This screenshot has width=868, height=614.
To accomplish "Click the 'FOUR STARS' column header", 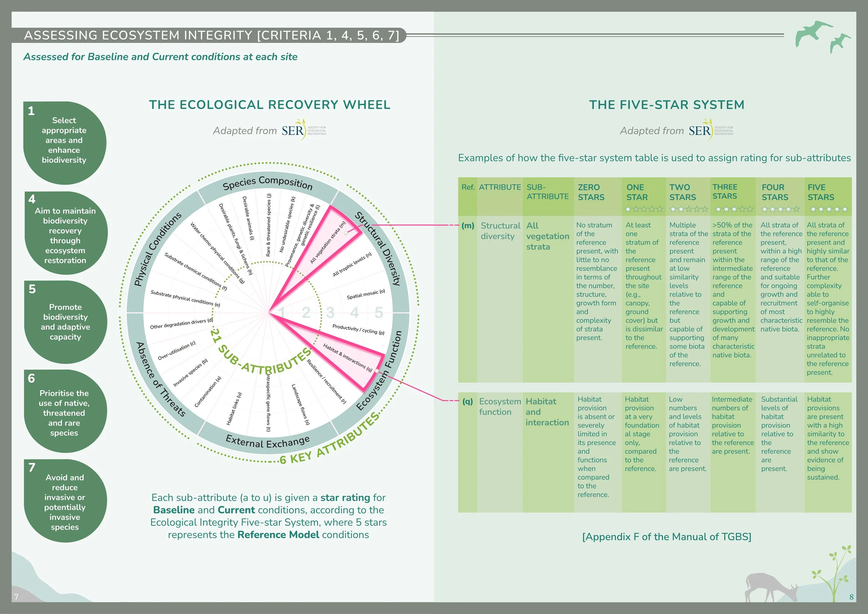I will click(775, 192).
